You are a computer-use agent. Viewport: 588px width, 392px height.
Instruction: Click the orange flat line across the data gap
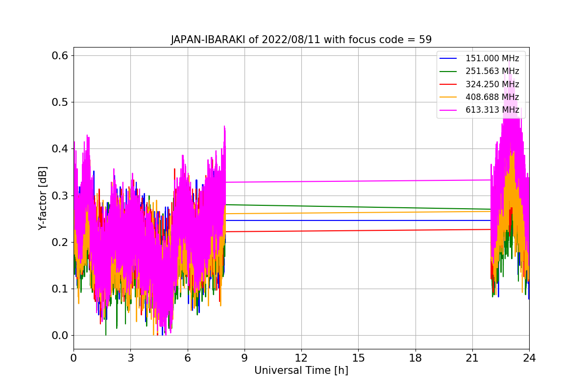(358, 212)
